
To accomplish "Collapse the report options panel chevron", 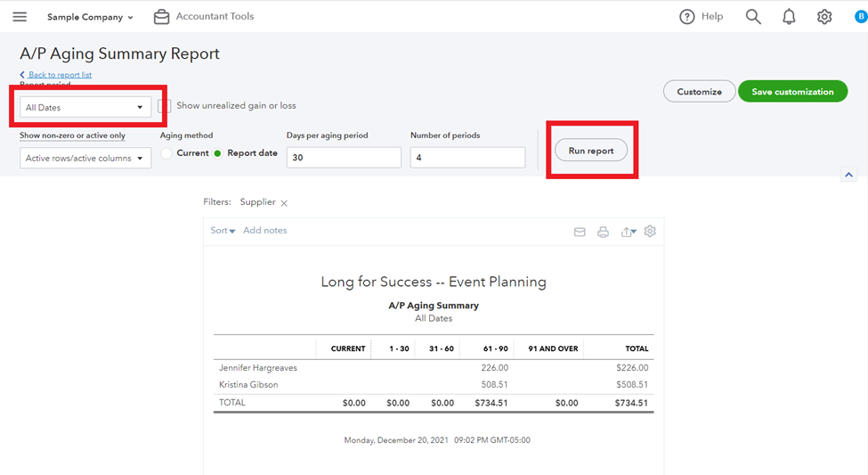I will [848, 175].
